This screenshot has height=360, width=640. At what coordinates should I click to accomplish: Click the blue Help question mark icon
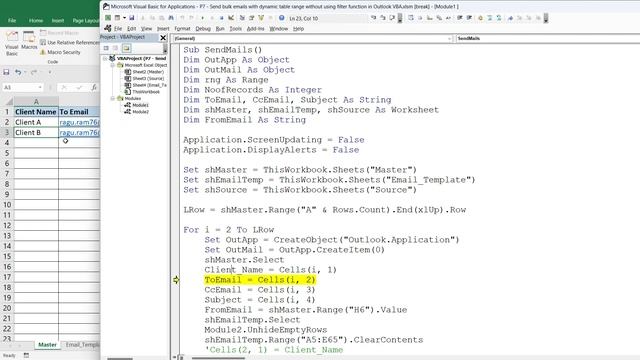tap(282, 18)
